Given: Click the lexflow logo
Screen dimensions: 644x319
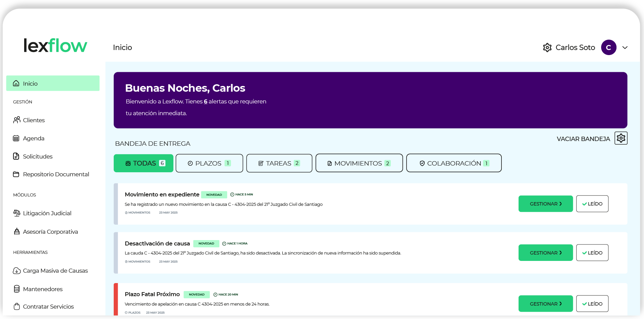Looking at the screenshot, I should pos(55,46).
